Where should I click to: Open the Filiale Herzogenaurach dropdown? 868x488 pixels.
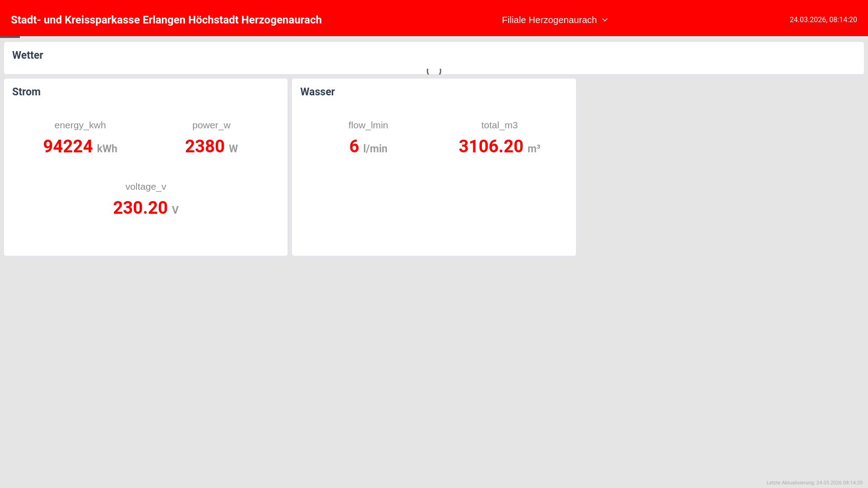(555, 20)
